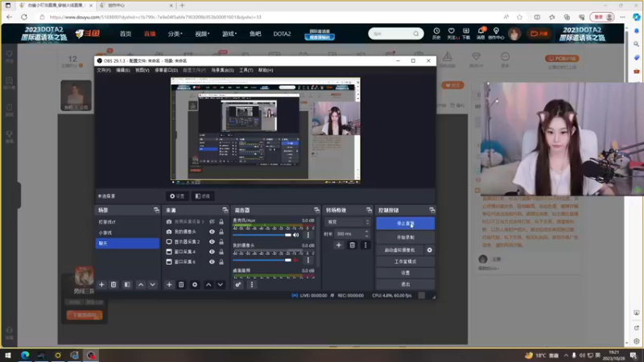Click 设置 settings button in Controls panel
The height and width of the screenshot is (362, 644).
[x=406, y=273]
